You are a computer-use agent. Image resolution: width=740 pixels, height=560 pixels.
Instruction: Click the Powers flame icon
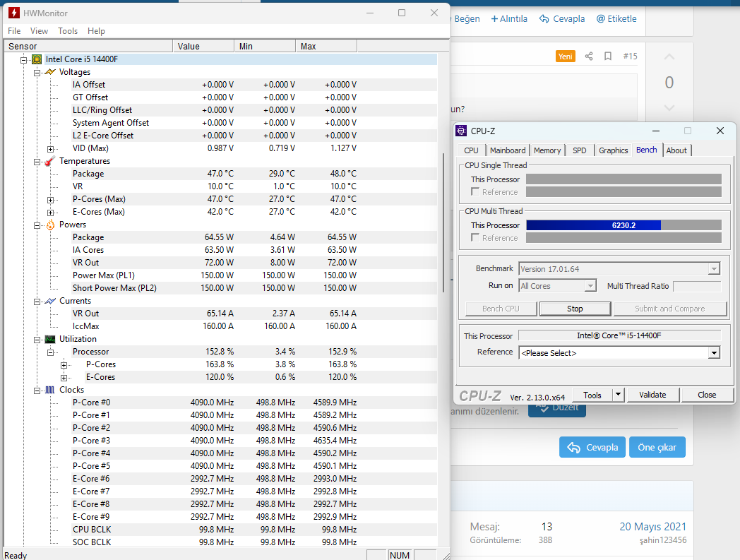tap(50, 225)
